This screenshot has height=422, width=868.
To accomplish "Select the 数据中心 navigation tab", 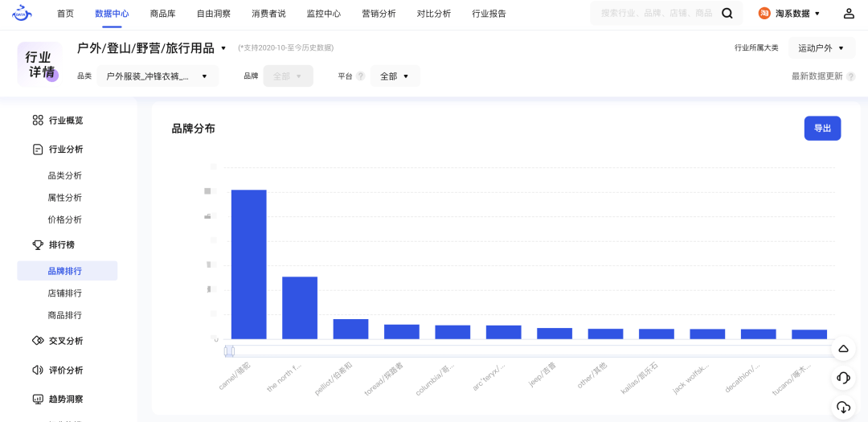I will tap(112, 14).
